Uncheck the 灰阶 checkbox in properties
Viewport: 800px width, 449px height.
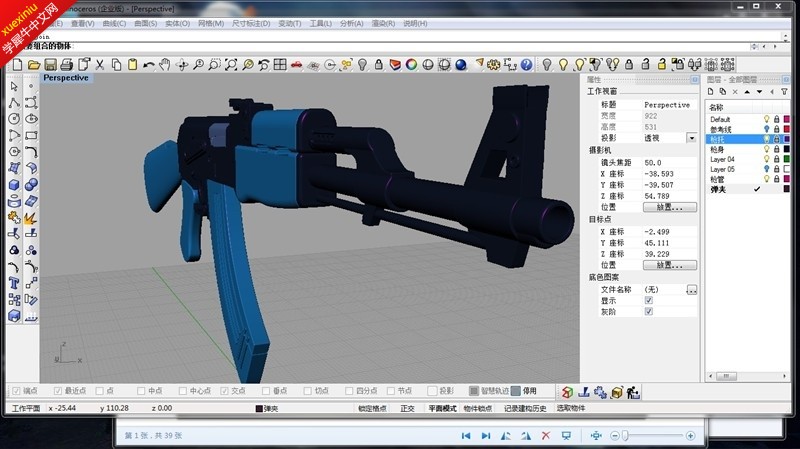pos(648,312)
